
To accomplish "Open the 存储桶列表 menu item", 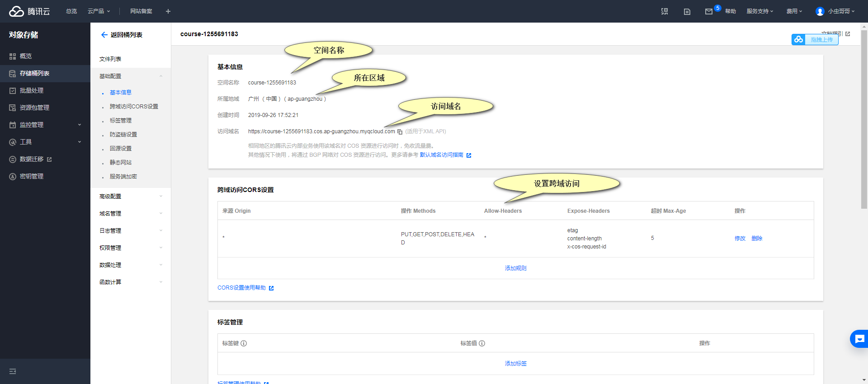I will tap(34, 73).
